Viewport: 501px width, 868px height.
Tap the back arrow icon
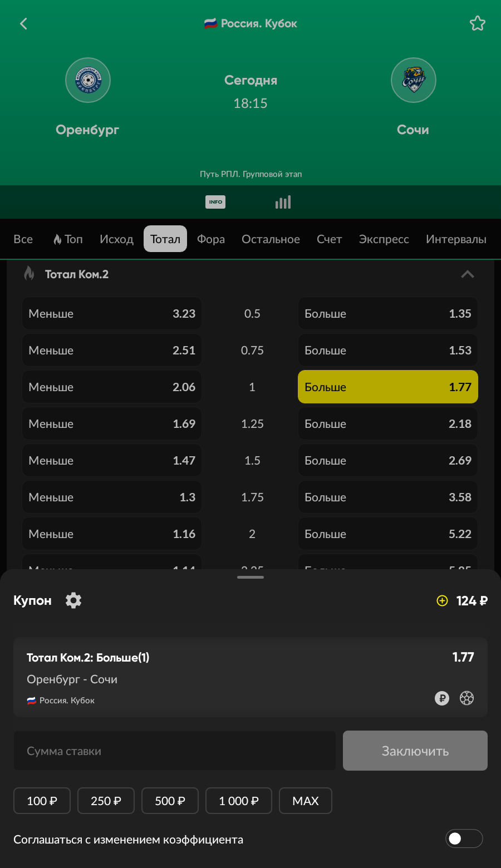tap(23, 23)
